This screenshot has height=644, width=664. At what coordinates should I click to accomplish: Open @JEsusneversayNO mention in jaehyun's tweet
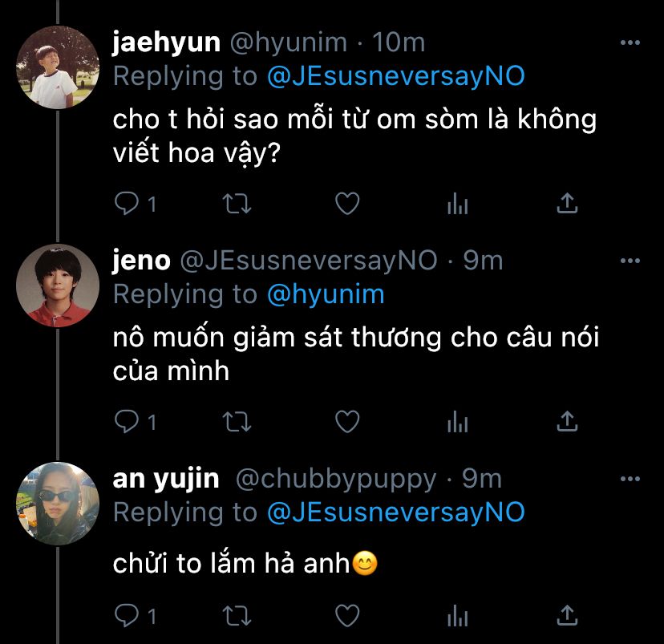[396, 77]
